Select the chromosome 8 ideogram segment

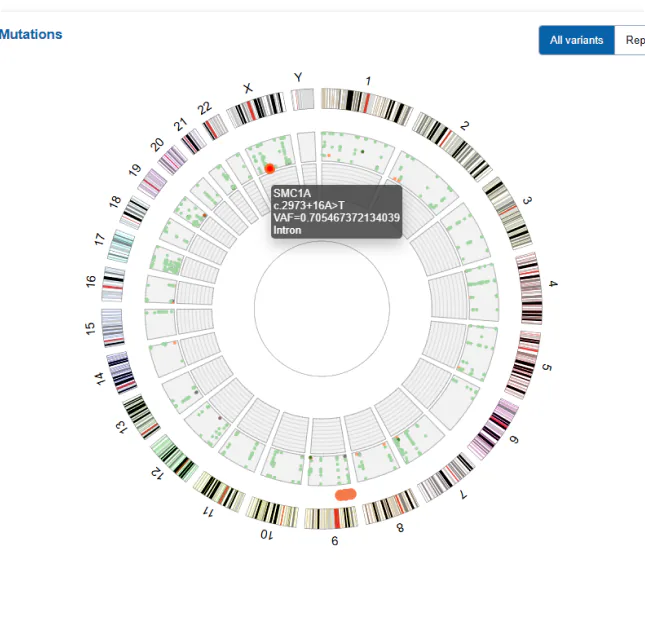[x=390, y=507]
